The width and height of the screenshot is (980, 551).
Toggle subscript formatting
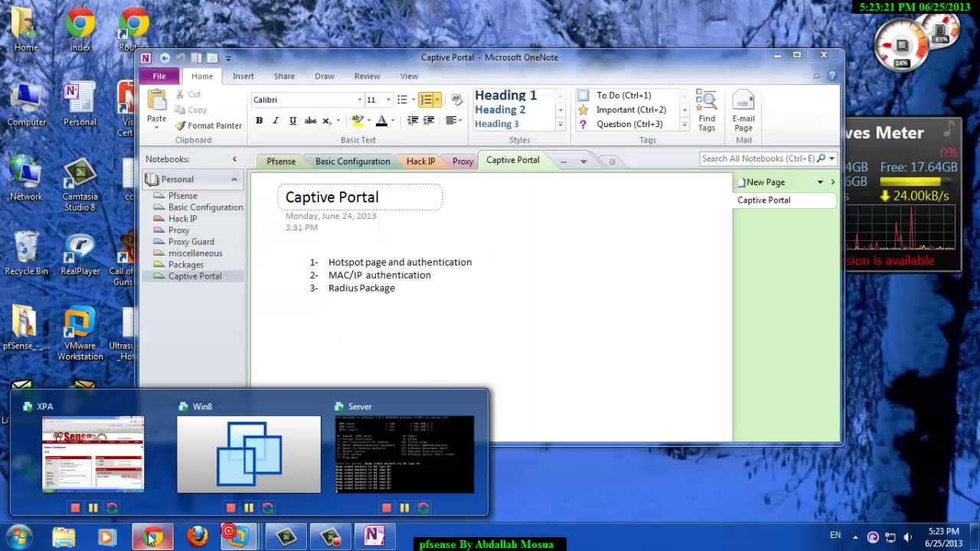(327, 121)
